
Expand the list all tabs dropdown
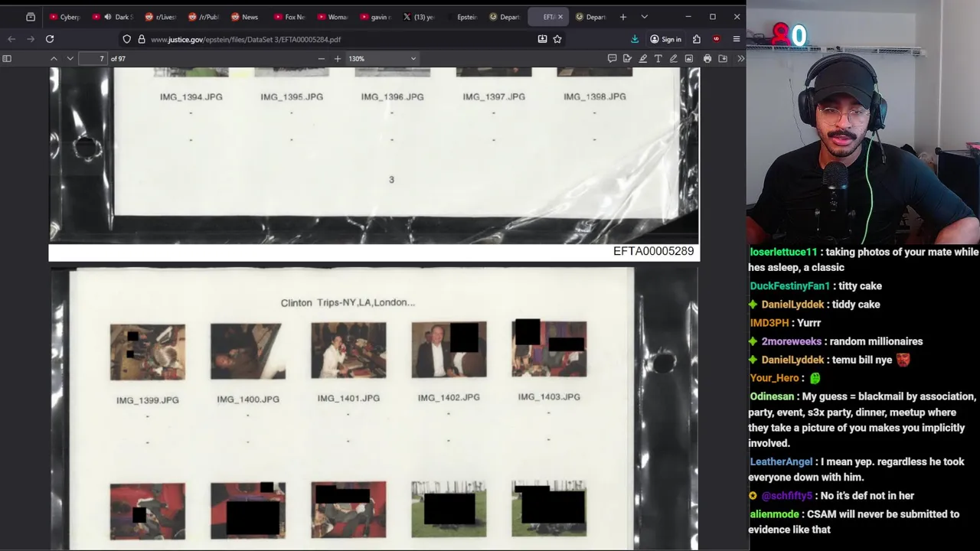point(644,17)
